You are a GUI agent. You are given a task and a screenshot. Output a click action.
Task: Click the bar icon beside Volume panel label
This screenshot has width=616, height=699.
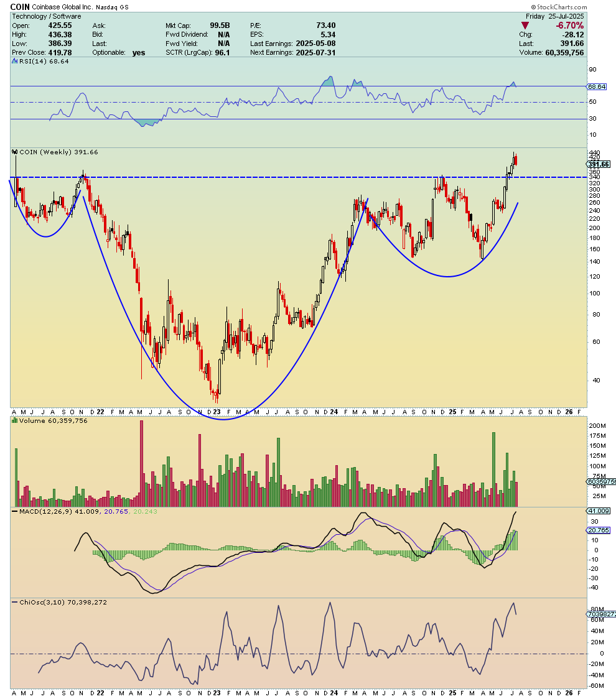[15, 421]
